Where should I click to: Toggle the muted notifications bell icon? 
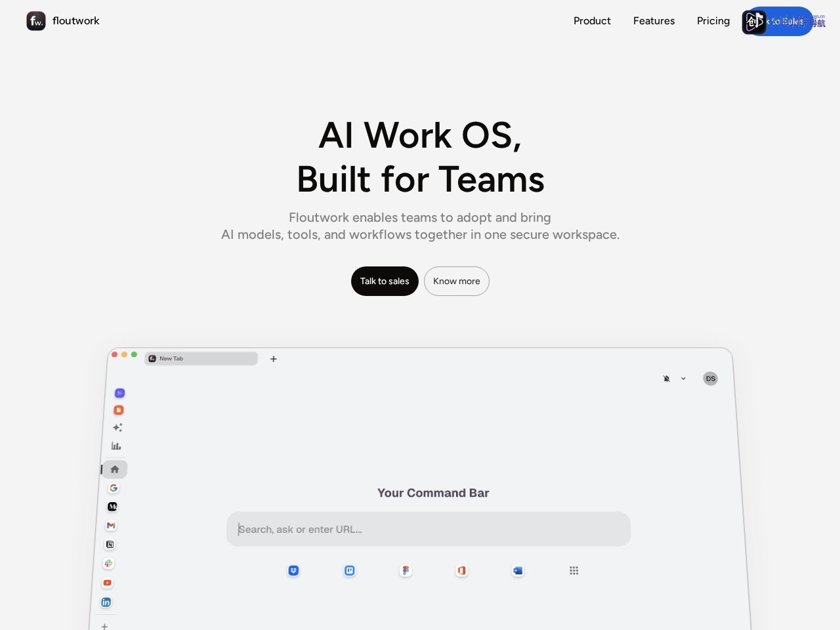(x=667, y=379)
